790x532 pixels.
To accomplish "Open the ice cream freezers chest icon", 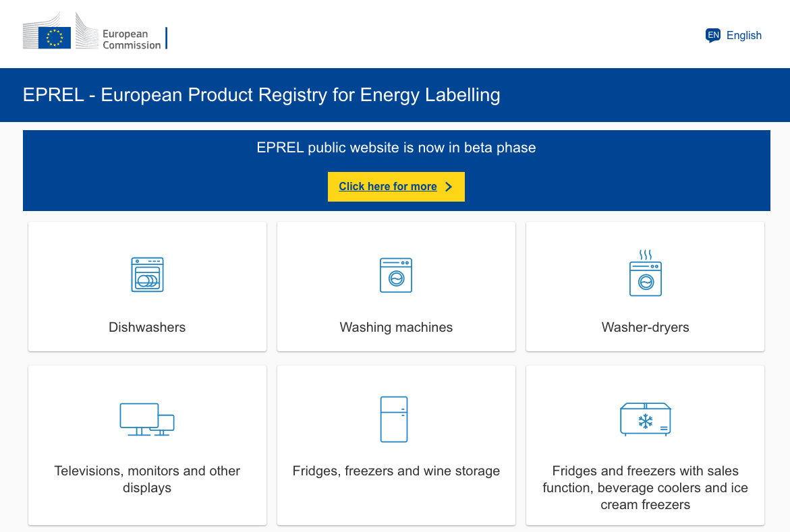I will (x=645, y=419).
